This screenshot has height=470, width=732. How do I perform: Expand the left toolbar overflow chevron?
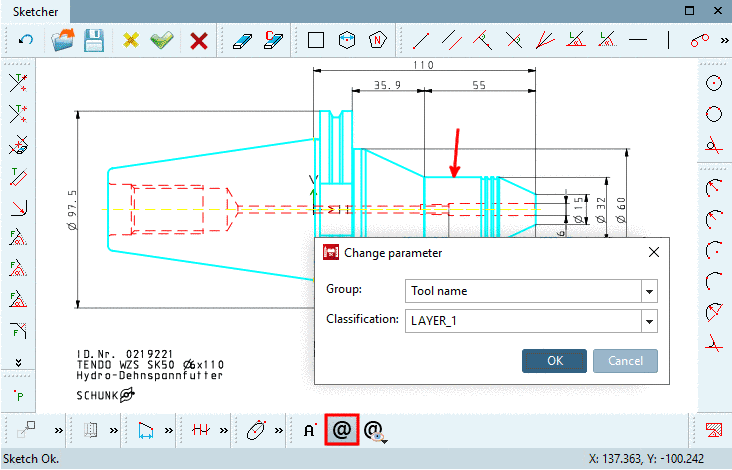[x=18, y=363]
